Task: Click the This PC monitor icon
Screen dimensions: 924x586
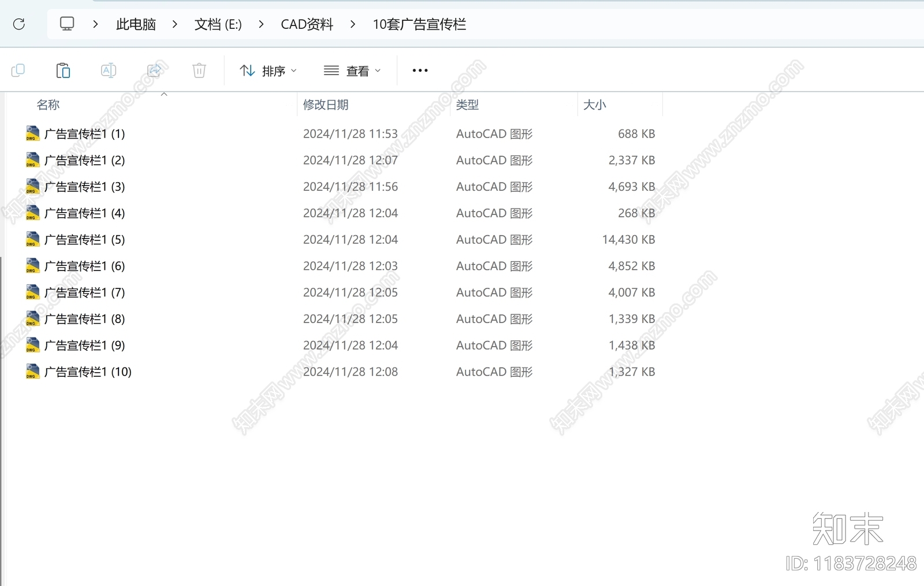Action: [x=67, y=24]
